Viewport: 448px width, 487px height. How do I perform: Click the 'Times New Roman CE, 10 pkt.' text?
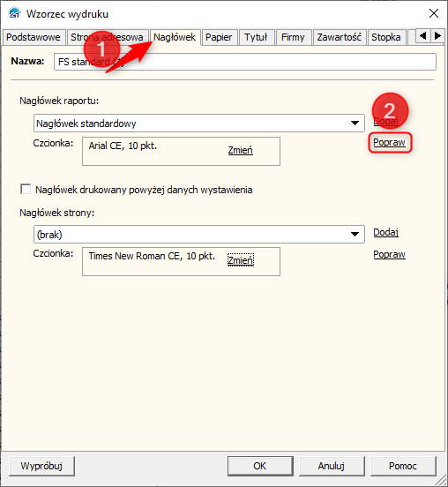click(x=152, y=256)
